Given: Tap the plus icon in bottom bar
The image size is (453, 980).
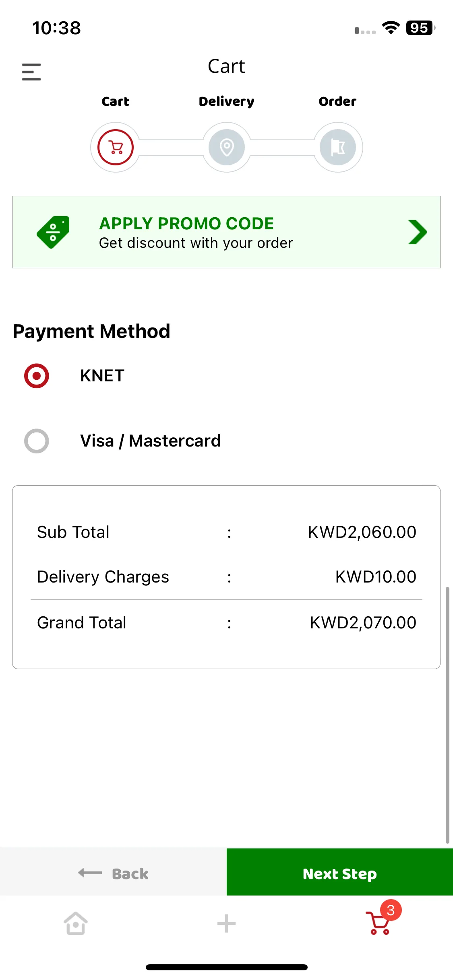Looking at the screenshot, I should 226,923.
